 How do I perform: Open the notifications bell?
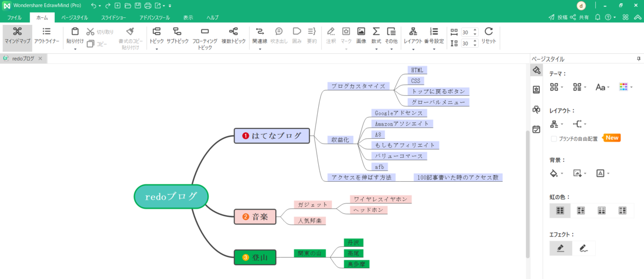tap(598, 17)
